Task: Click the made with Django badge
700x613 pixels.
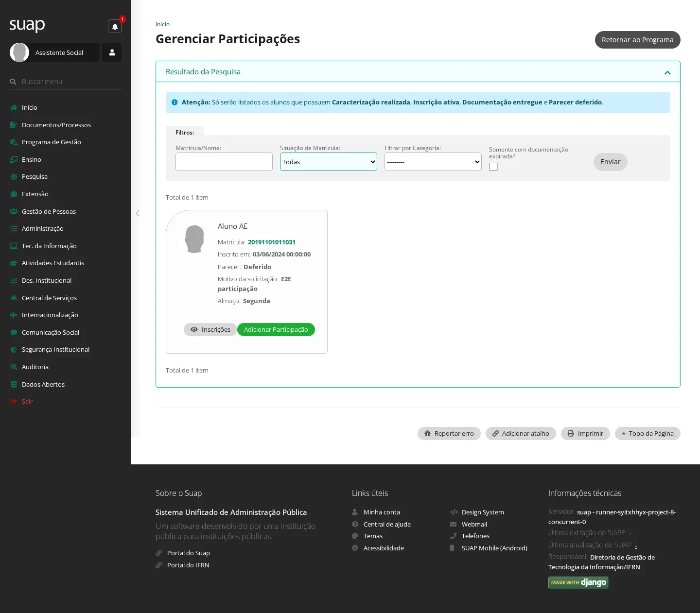Action: click(x=578, y=582)
